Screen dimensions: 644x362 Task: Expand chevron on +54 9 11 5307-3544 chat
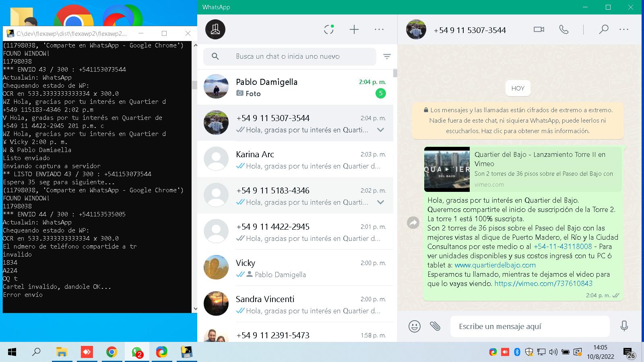(380, 130)
